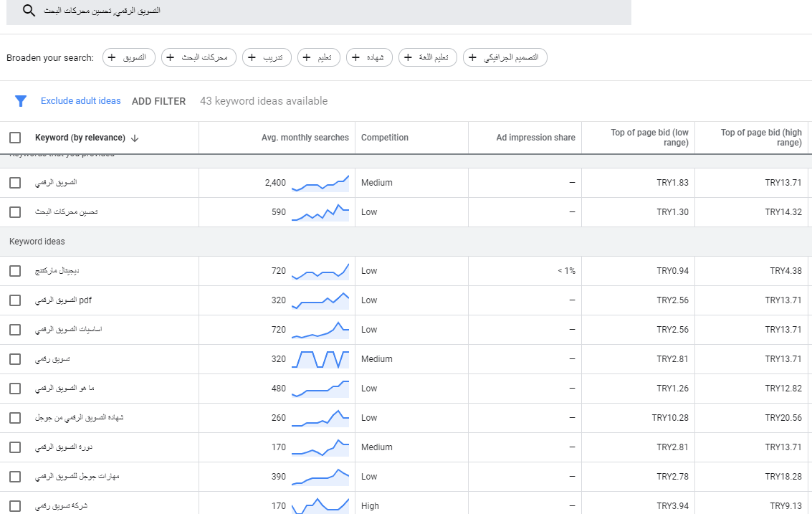The height and width of the screenshot is (514, 812).
Task: Select keyword text شهادة التسويق الرقمي من جوجل
Action: tap(80, 418)
